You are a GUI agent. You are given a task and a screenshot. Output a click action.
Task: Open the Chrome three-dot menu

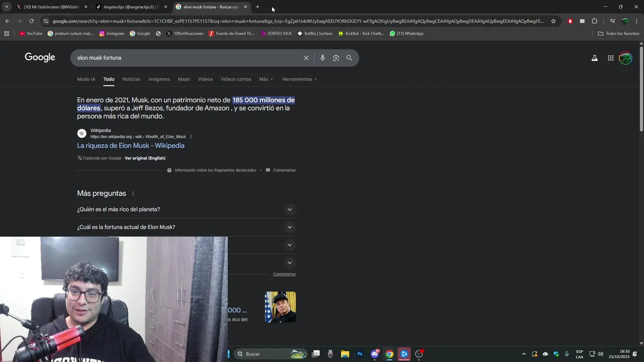tap(636, 21)
